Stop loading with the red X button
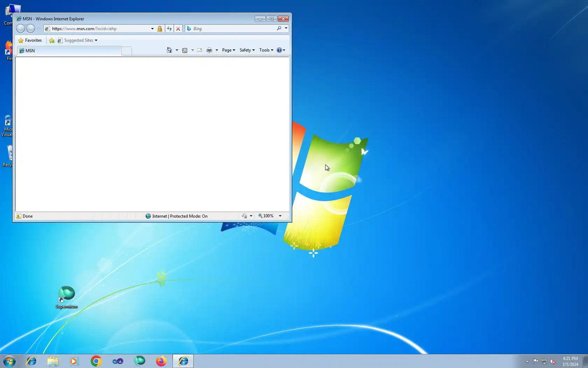This screenshot has width=588, height=368. click(178, 29)
